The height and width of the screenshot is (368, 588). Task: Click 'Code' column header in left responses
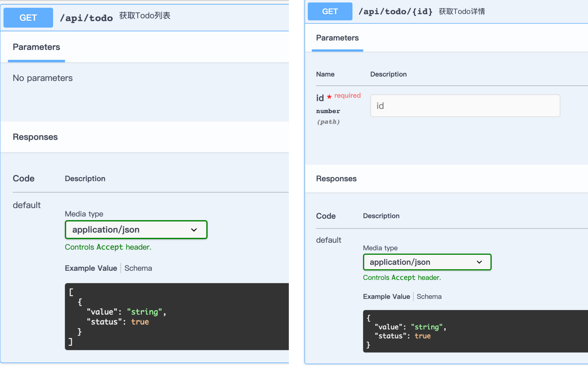pyautogui.click(x=23, y=179)
